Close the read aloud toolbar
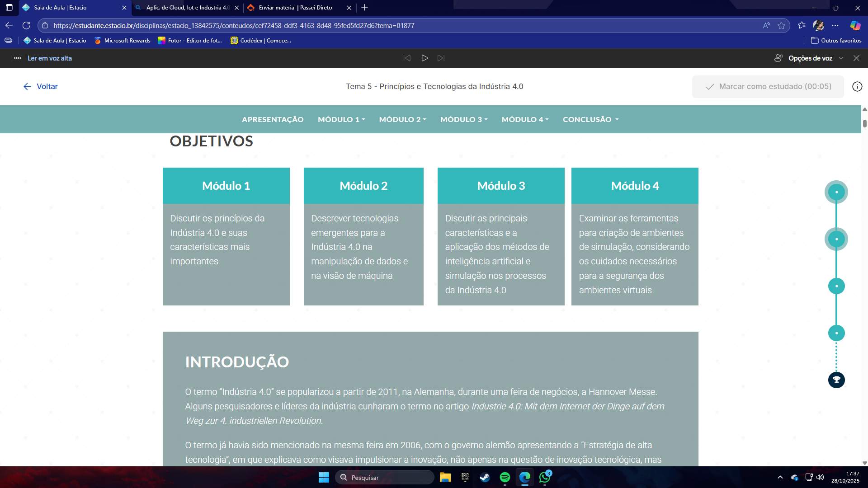This screenshot has width=868, height=488. click(856, 58)
